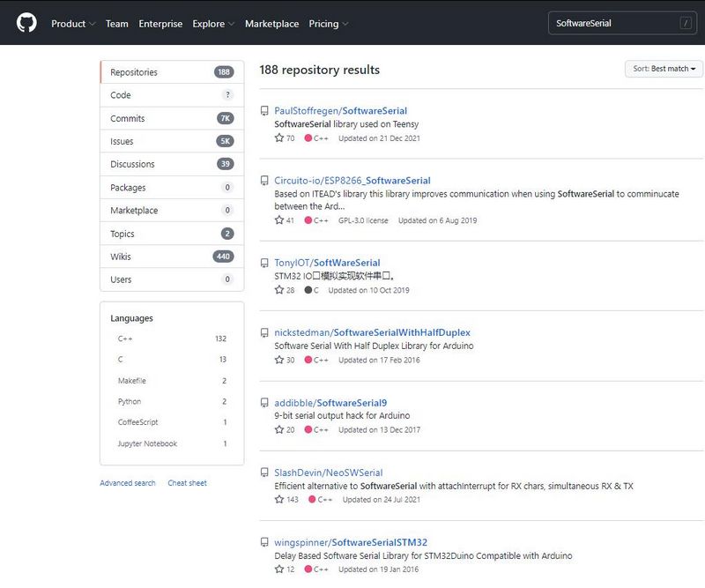Click the repo icon beside addibble/SoftwareSerial9
This screenshot has width=705, height=588.
point(264,403)
